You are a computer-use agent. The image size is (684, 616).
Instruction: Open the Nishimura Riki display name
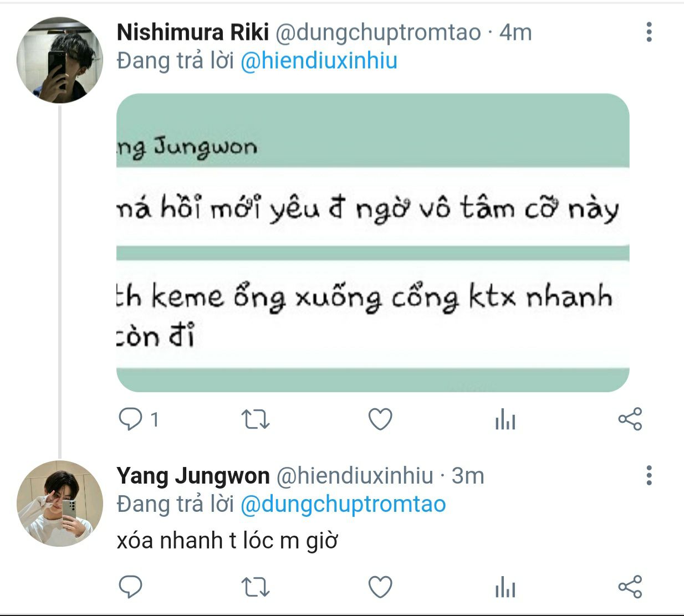tap(192, 33)
